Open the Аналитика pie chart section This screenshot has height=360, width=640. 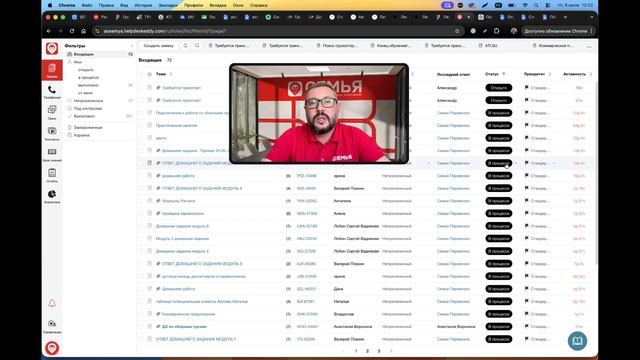point(52,196)
